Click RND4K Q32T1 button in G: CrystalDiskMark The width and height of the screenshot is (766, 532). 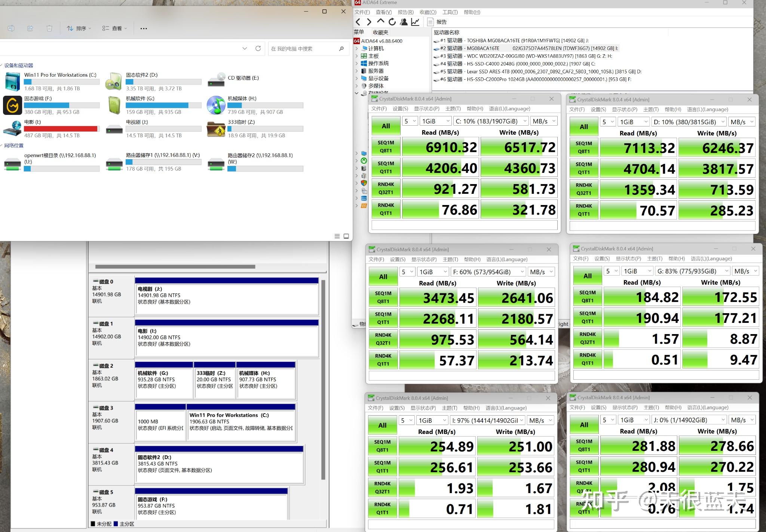[x=587, y=338]
